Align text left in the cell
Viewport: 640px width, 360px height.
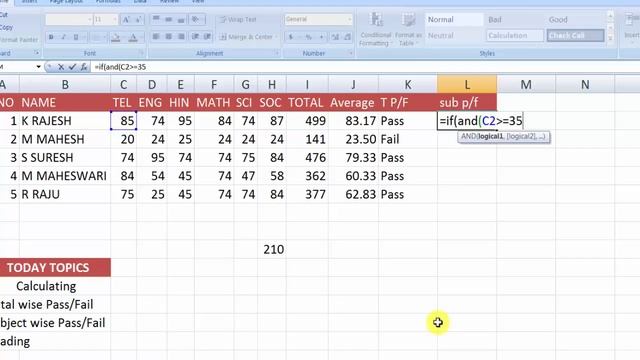(x=156, y=37)
